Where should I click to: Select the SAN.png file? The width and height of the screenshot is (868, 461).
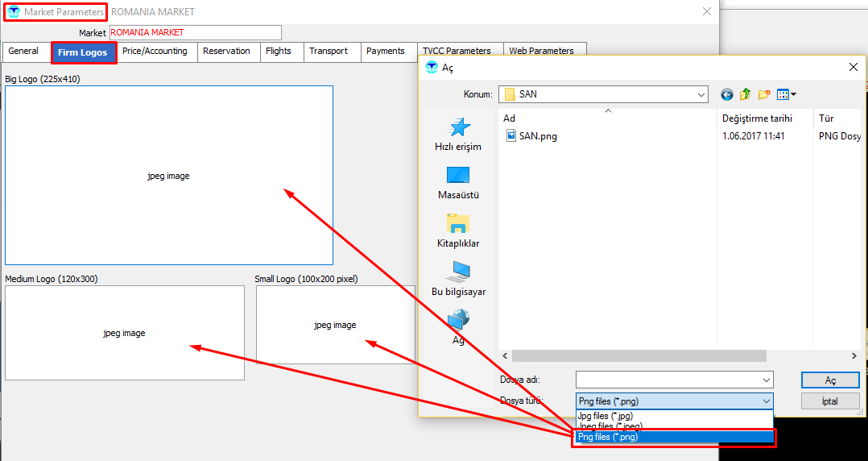pyautogui.click(x=537, y=135)
